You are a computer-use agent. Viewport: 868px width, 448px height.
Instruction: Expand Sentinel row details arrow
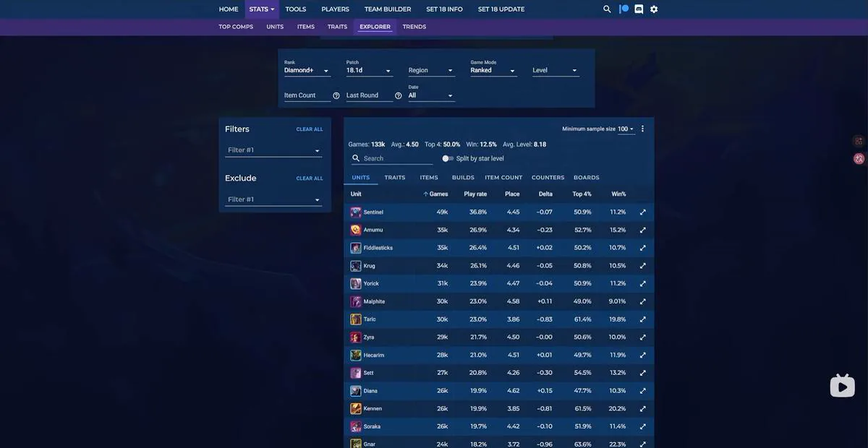642,212
